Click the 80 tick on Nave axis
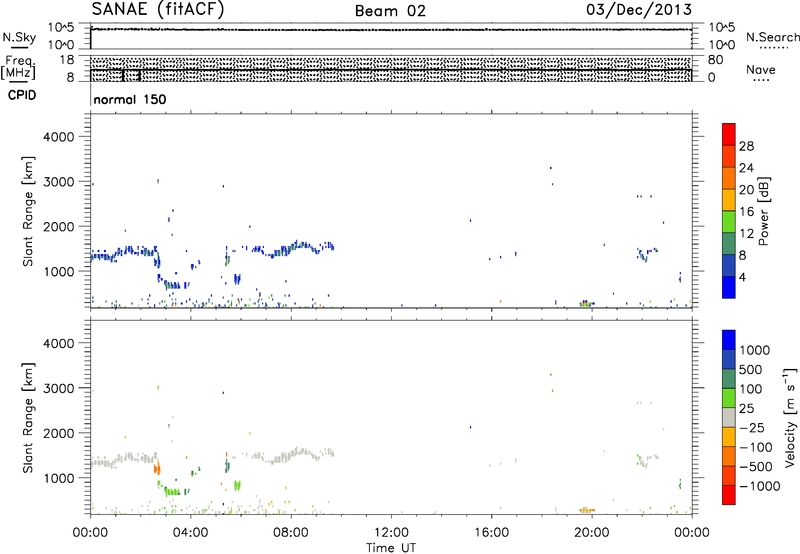The image size is (800, 554). click(715, 60)
